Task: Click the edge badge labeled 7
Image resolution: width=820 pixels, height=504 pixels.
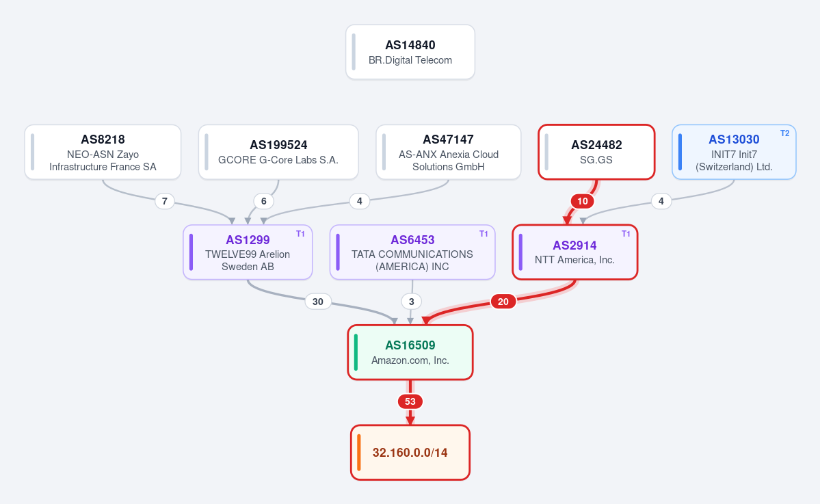Action: tap(165, 201)
